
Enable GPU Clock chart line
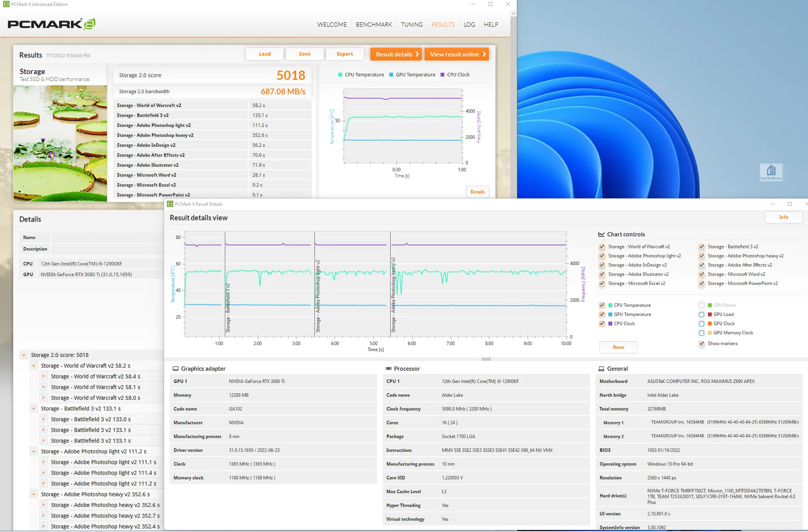pos(702,324)
